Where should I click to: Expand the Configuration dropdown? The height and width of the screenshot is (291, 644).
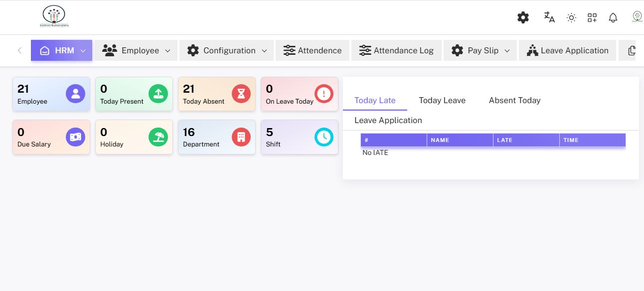[x=226, y=50]
